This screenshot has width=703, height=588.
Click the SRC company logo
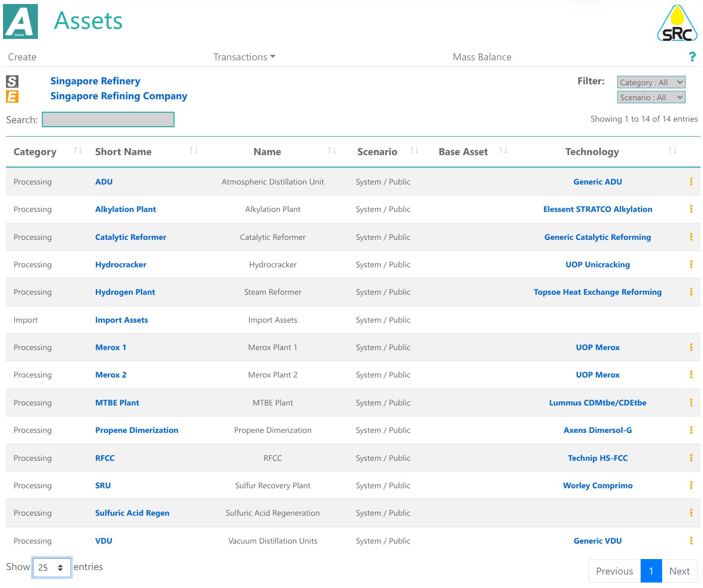[x=677, y=23]
